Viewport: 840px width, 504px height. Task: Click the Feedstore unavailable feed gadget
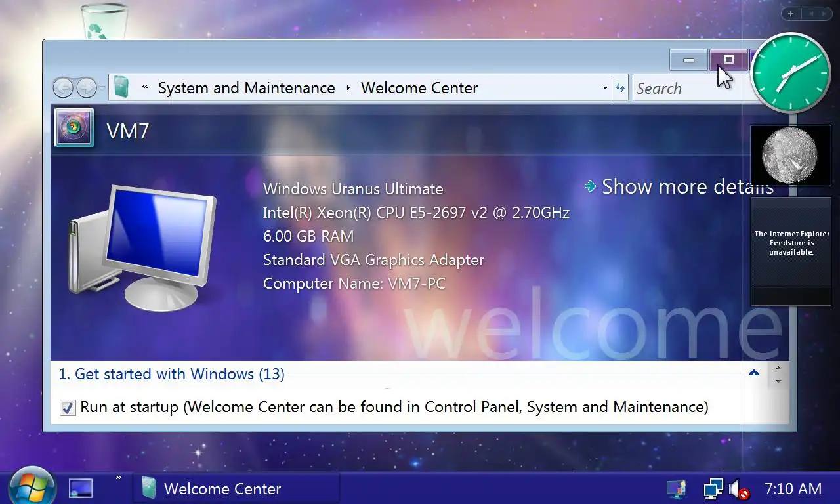[x=791, y=252]
